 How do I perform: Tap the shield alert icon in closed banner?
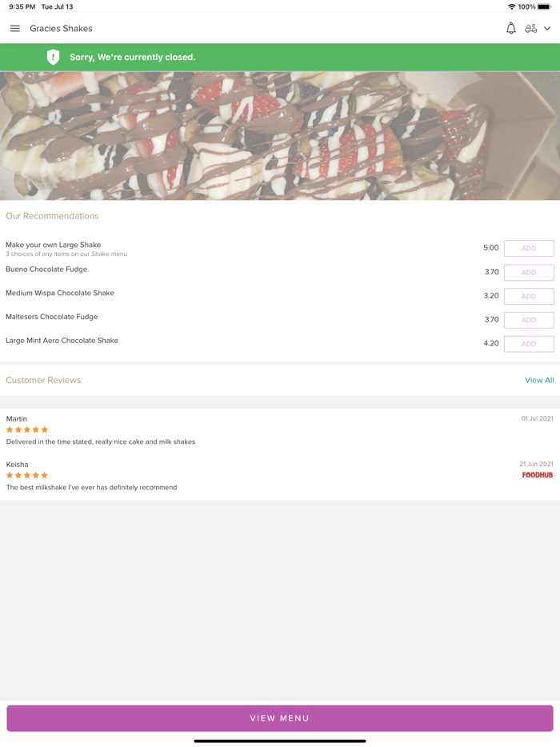53,57
